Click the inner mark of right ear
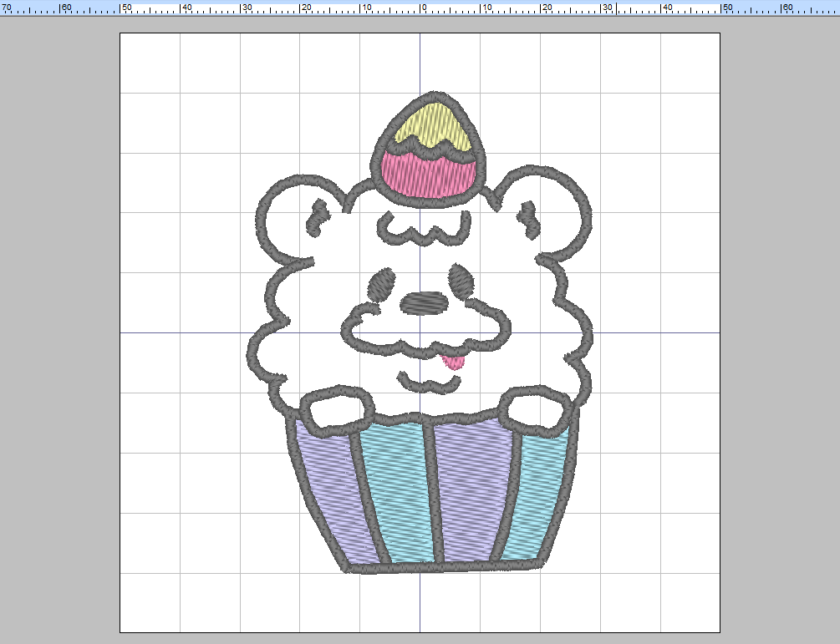Image resolution: width=840 pixels, height=644 pixels. 529,220
